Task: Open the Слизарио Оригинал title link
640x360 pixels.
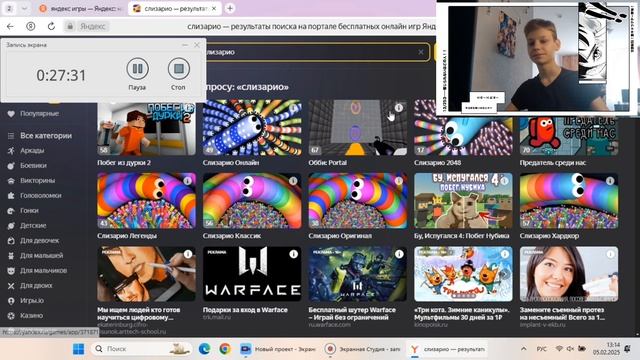Action: [x=340, y=236]
